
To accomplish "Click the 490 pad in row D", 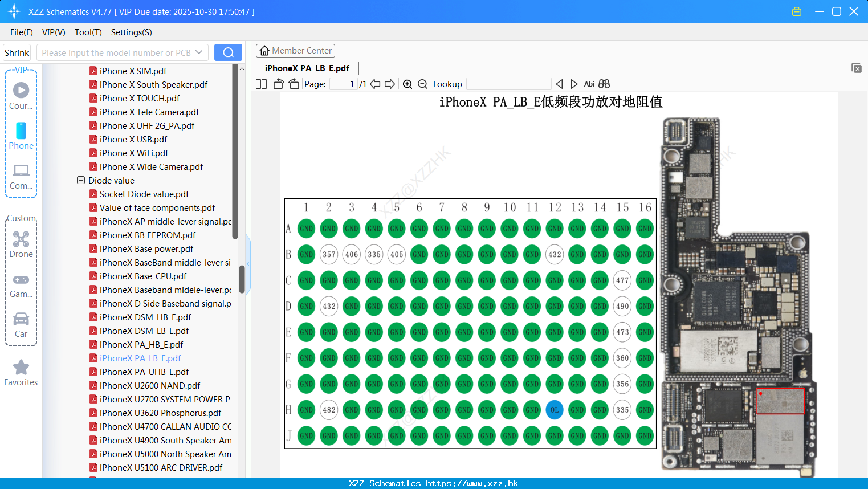I will click(x=622, y=306).
